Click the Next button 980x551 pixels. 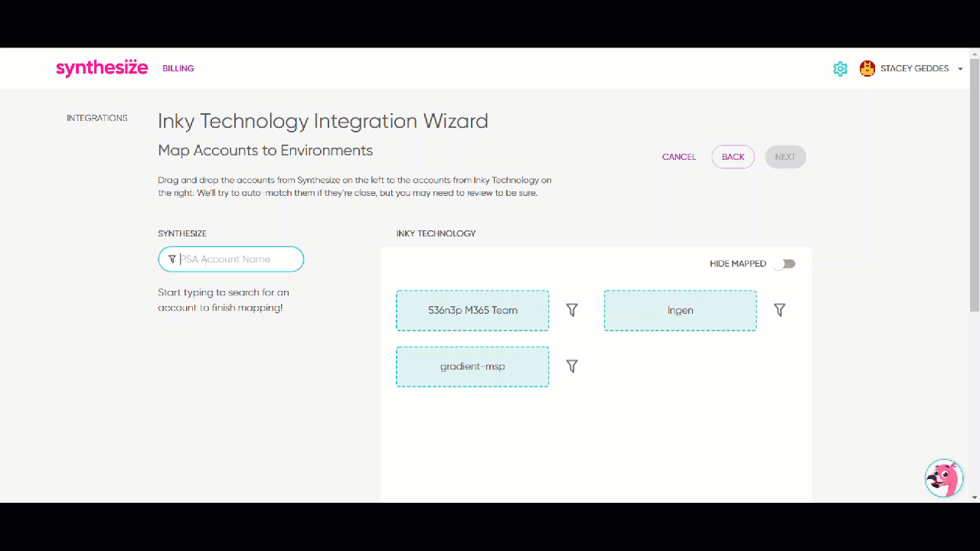pos(785,157)
